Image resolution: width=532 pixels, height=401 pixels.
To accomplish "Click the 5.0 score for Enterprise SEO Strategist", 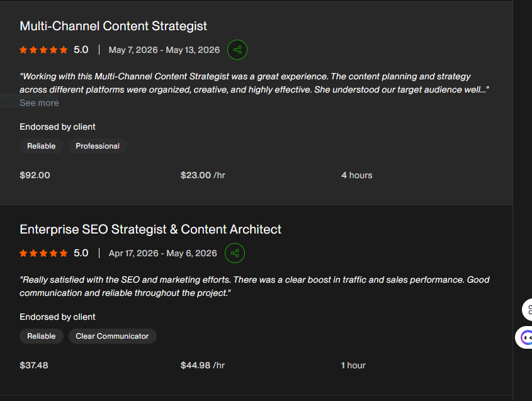I will tap(81, 253).
